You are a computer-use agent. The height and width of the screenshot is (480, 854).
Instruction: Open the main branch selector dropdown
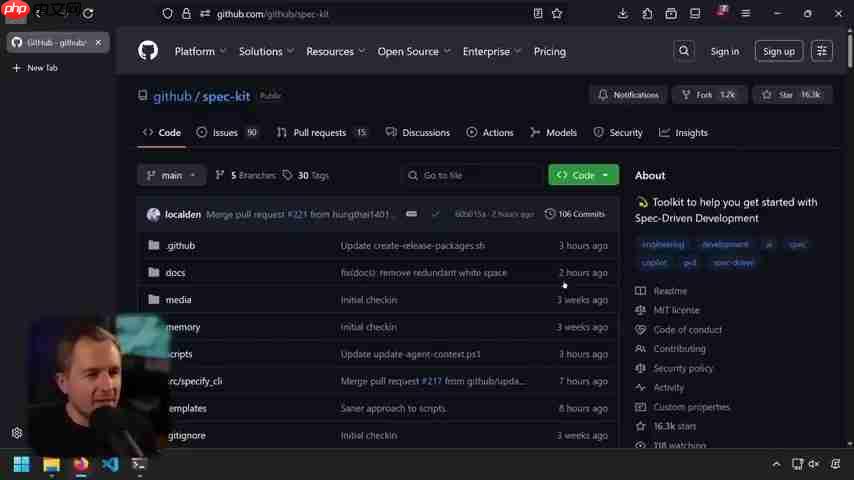pos(171,175)
